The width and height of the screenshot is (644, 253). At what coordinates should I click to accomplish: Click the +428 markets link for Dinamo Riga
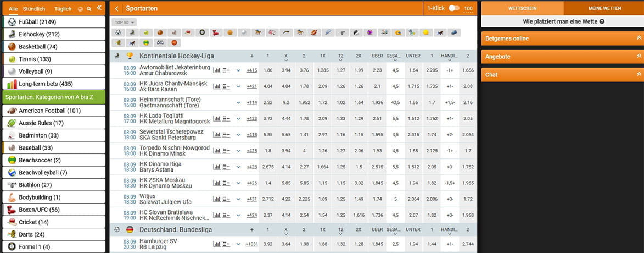[x=252, y=167]
